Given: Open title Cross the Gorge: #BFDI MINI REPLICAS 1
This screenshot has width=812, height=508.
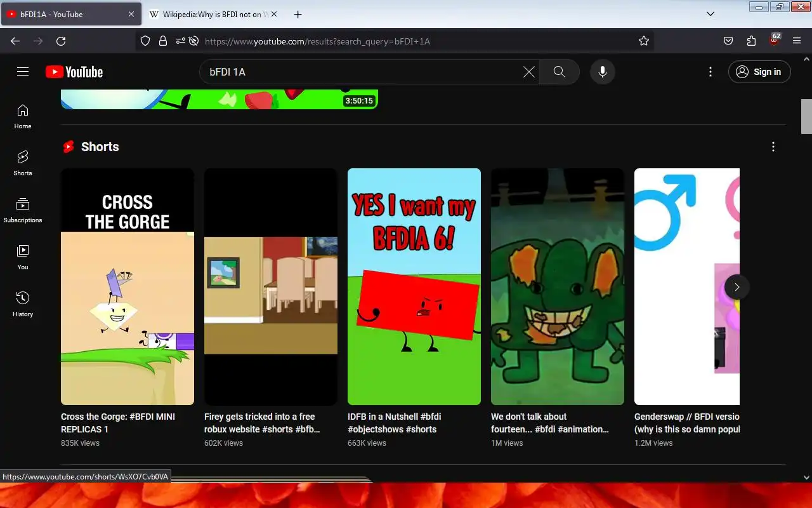Looking at the screenshot, I should pyautogui.click(x=118, y=423).
